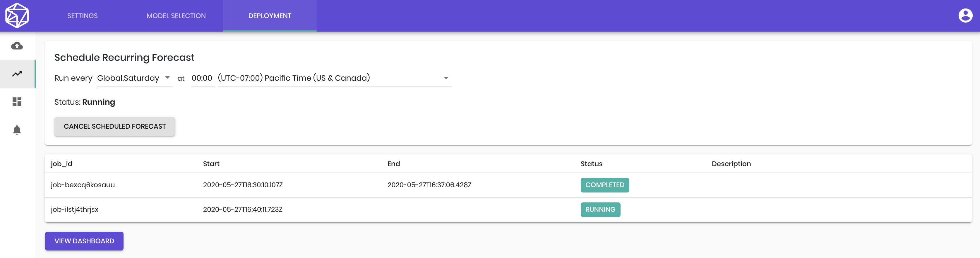Select the forecast trend line sidebar icon
The height and width of the screenshot is (258, 980).
tap(17, 74)
